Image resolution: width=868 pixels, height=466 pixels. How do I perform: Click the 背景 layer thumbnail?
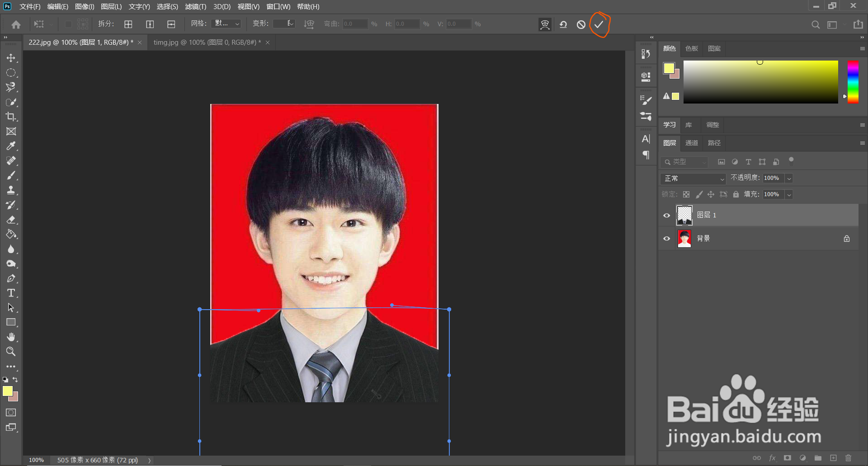pyautogui.click(x=684, y=239)
